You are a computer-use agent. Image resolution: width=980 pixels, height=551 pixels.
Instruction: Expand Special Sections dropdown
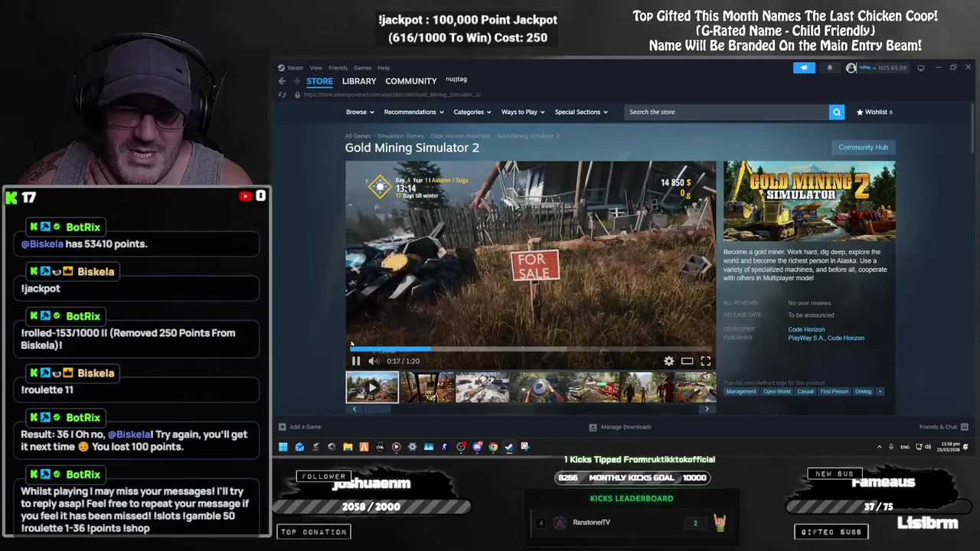coord(581,112)
